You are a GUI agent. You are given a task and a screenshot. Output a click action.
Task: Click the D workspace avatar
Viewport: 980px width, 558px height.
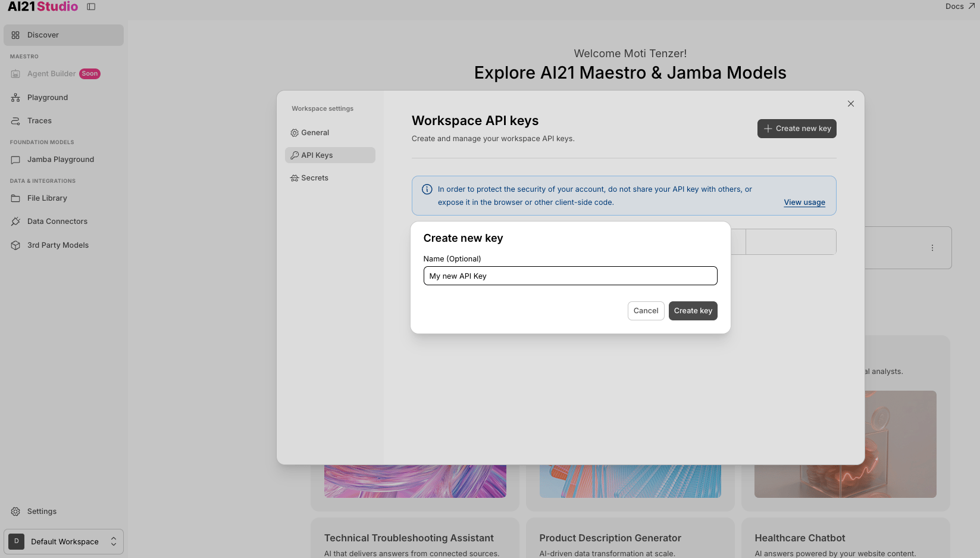tap(17, 541)
